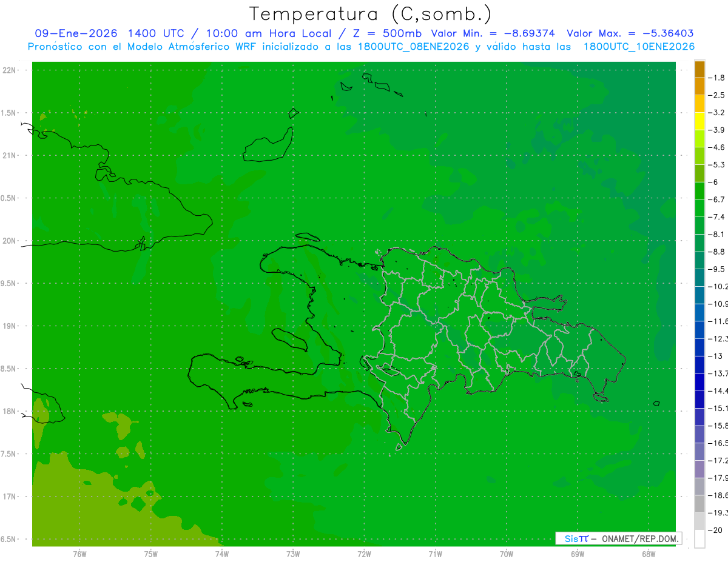Click the '69W' longitude axis label
The width and height of the screenshot is (728, 562).
[578, 554]
